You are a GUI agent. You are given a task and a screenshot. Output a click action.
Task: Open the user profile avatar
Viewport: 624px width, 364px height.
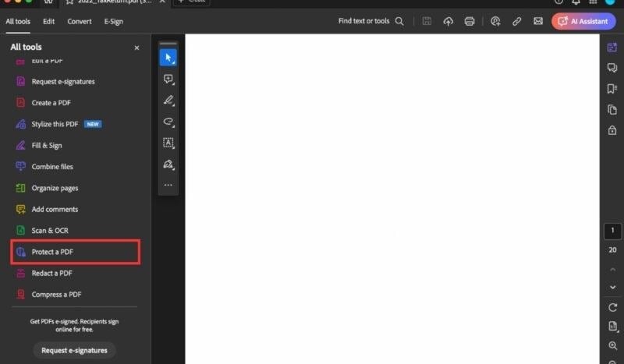[610, 2]
